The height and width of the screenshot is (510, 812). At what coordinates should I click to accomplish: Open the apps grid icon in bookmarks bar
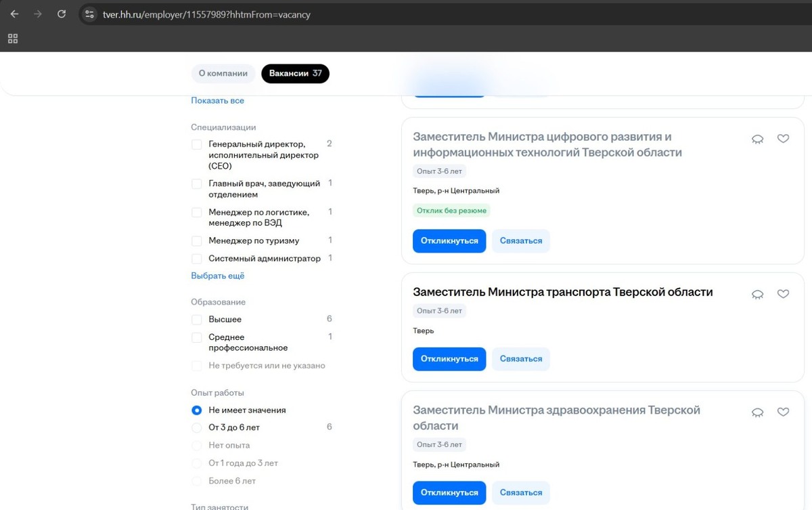click(x=13, y=39)
